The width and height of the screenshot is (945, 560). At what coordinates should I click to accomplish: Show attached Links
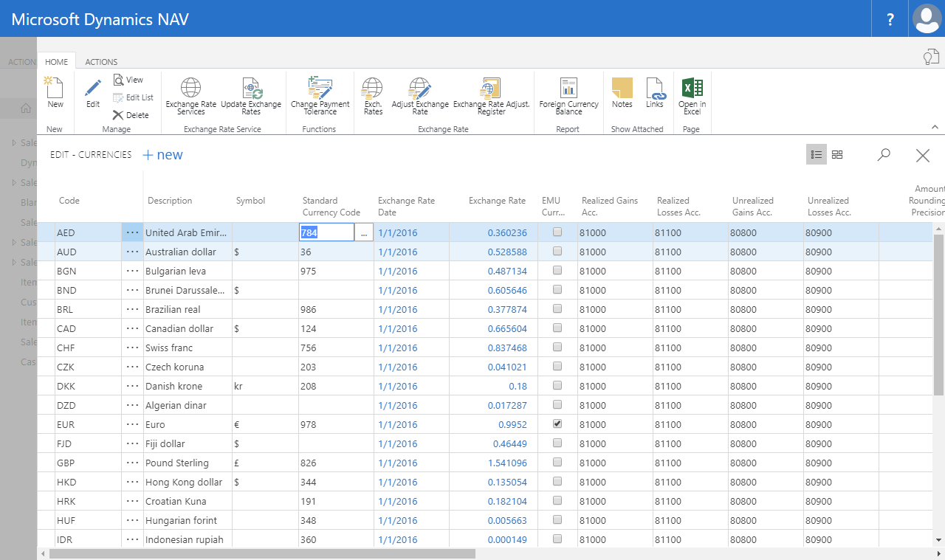[x=655, y=93]
